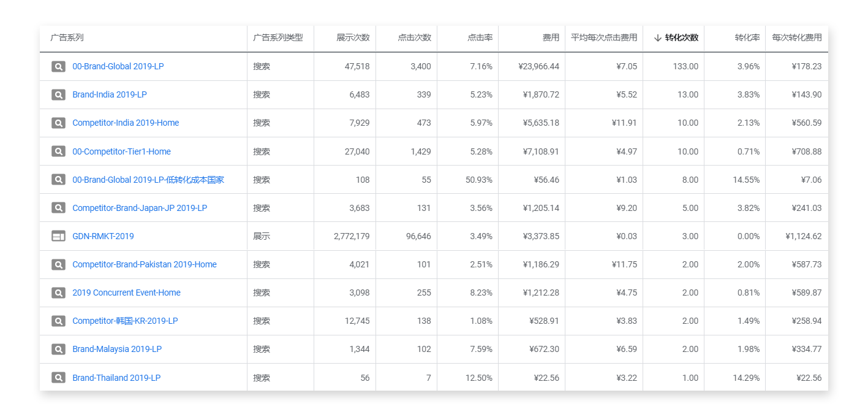Image resolution: width=868 pixels, height=417 pixels.
Task: Click search icon beside Competitor-韩国-KR-2019-LP
Action: click(x=58, y=321)
